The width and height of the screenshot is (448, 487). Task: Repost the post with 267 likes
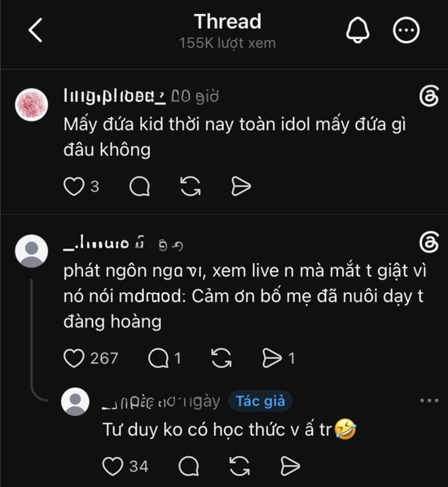(221, 358)
